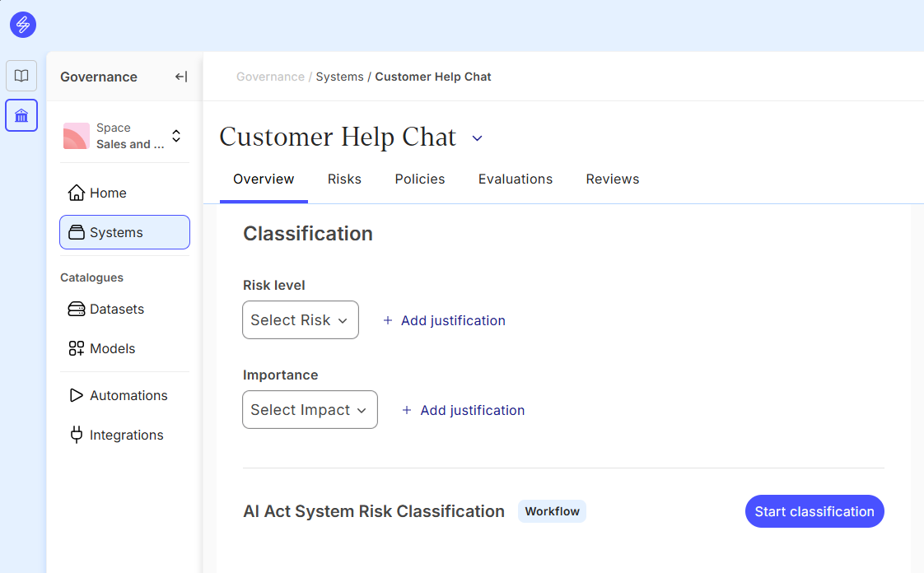The image size is (924, 573).
Task: Open Integrations page
Action: click(126, 435)
